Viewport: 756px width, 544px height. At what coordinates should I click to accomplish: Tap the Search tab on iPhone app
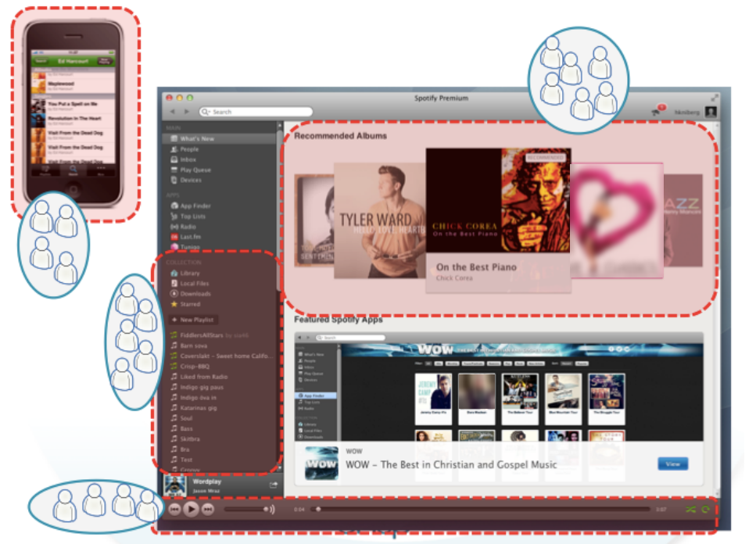point(73,170)
